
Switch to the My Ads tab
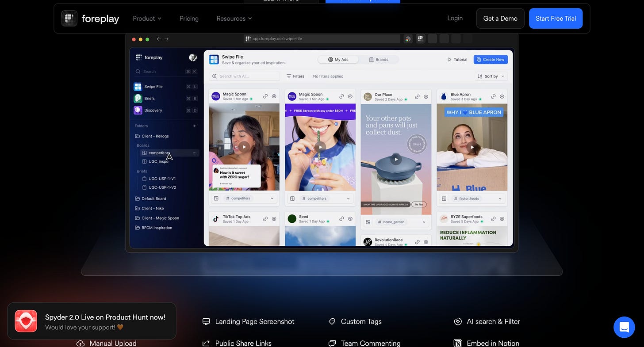pyautogui.click(x=338, y=59)
